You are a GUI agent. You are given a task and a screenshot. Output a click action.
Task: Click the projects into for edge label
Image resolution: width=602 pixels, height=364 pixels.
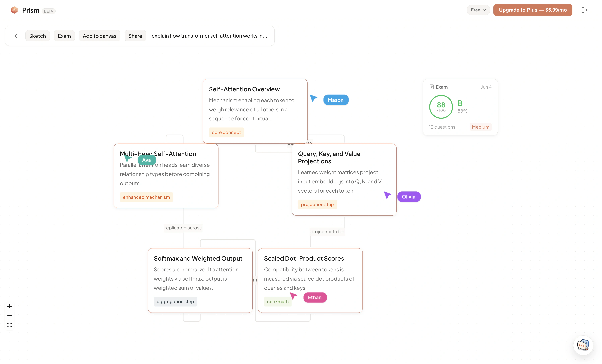tap(327, 231)
